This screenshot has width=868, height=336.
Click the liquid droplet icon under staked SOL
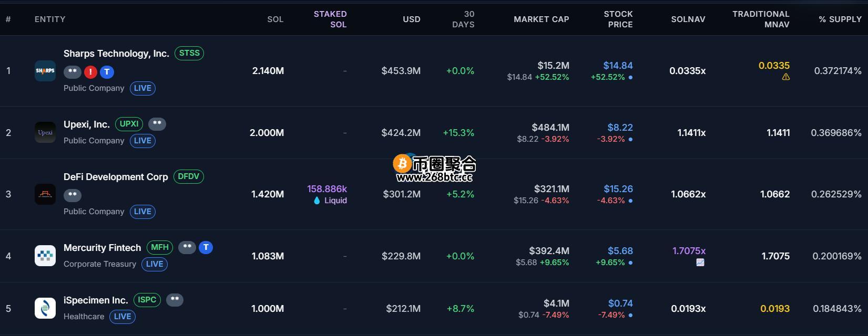[x=316, y=201]
